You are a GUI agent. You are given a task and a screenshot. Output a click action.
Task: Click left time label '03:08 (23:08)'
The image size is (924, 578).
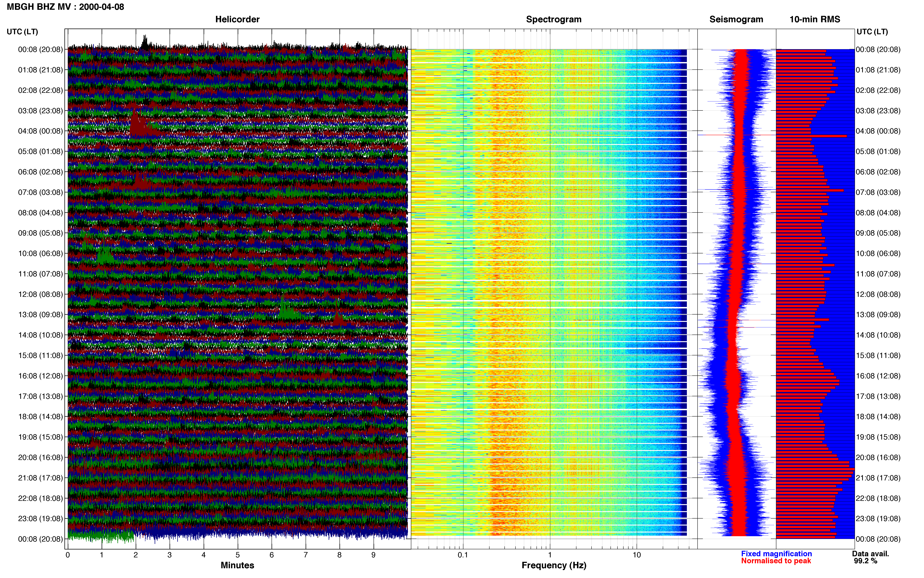click(41, 111)
